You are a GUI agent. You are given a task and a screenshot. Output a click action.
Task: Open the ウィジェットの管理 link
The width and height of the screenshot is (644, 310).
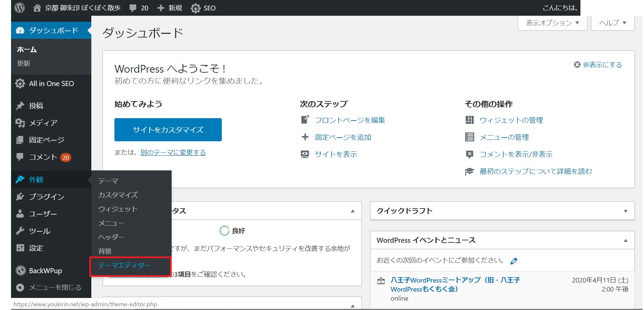[511, 120]
